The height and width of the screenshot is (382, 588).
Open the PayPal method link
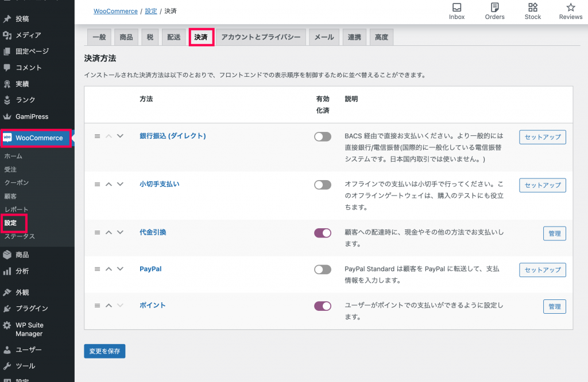click(150, 269)
